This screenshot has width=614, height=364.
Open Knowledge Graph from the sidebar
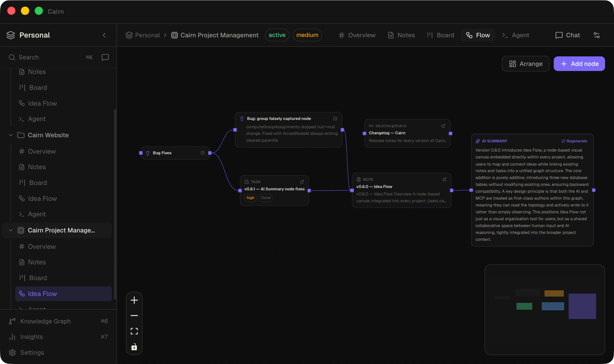click(x=58, y=321)
